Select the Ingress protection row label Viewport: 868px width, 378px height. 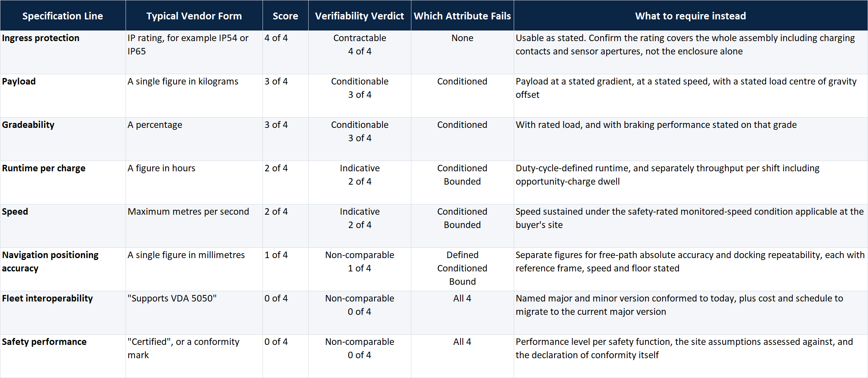tap(63, 52)
